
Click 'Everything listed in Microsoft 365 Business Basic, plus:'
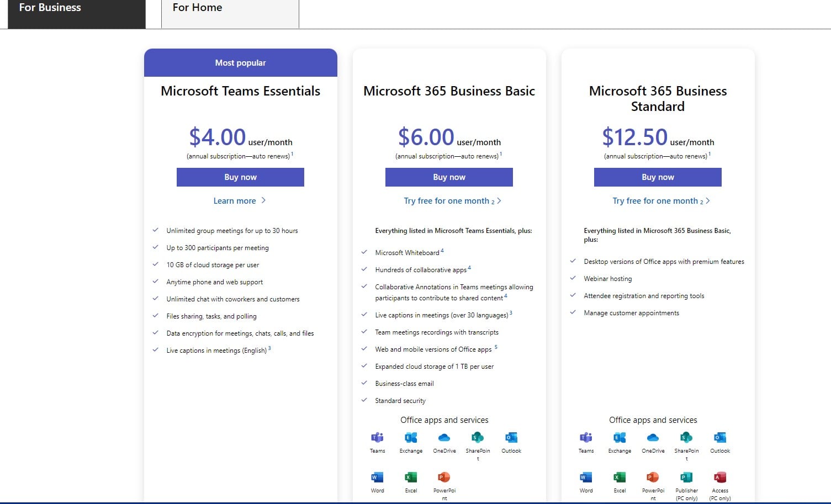coord(657,235)
